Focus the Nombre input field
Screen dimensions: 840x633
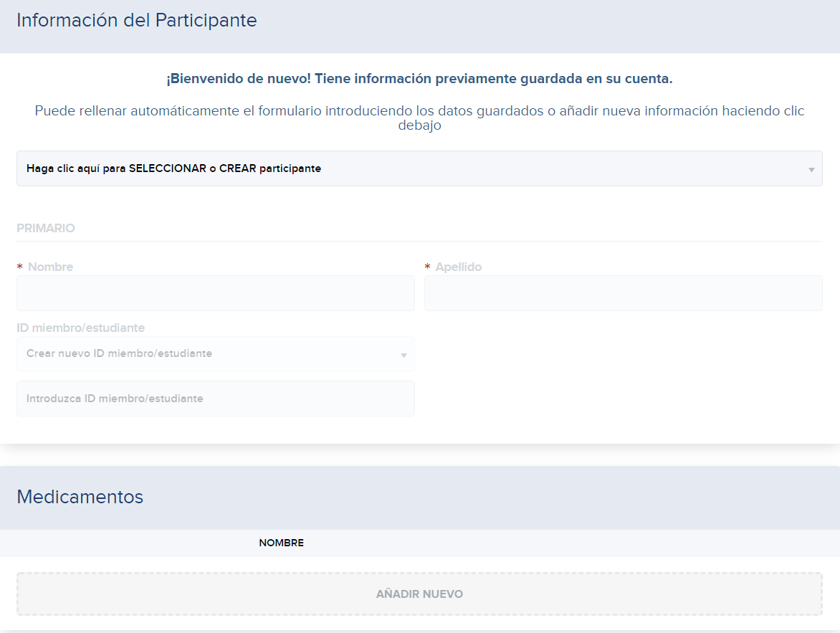215,293
